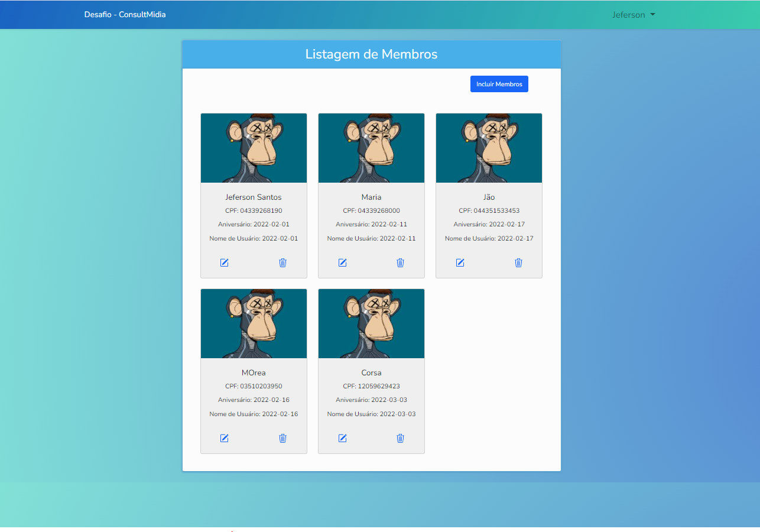Edit Corsa member with pencil icon

point(342,438)
